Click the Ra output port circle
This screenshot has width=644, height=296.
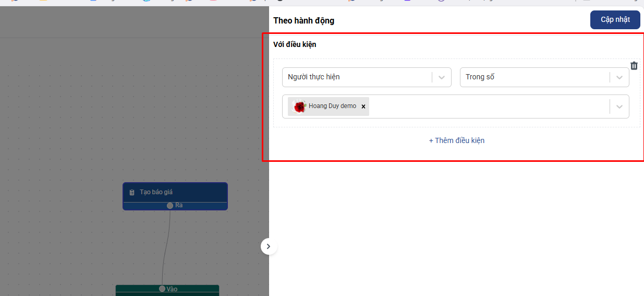click(x=170, y=206)
